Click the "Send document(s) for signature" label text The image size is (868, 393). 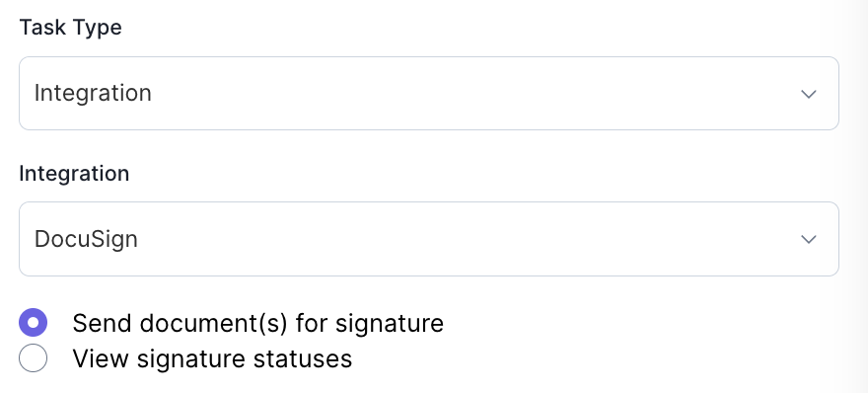click(258, 323)
